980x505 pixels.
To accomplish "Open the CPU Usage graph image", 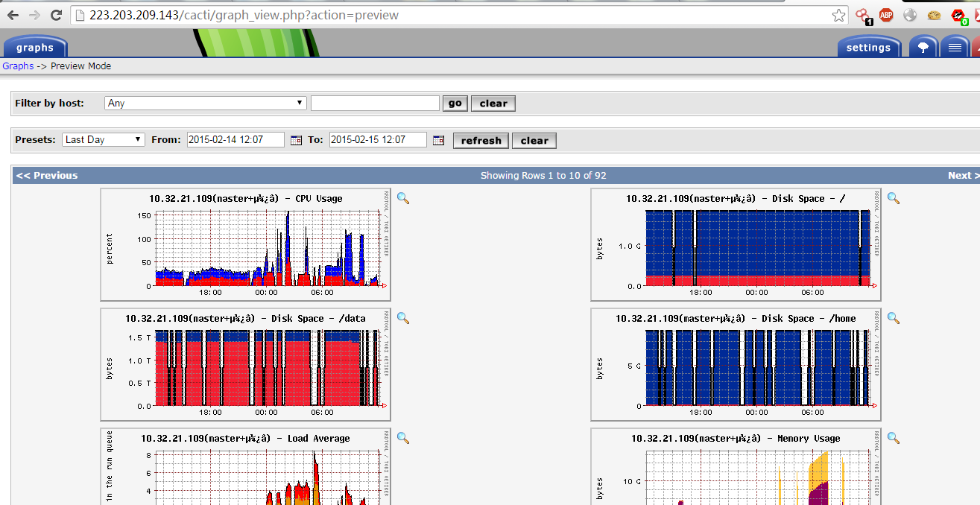I will pyautogui.click(x=245, y=244).
